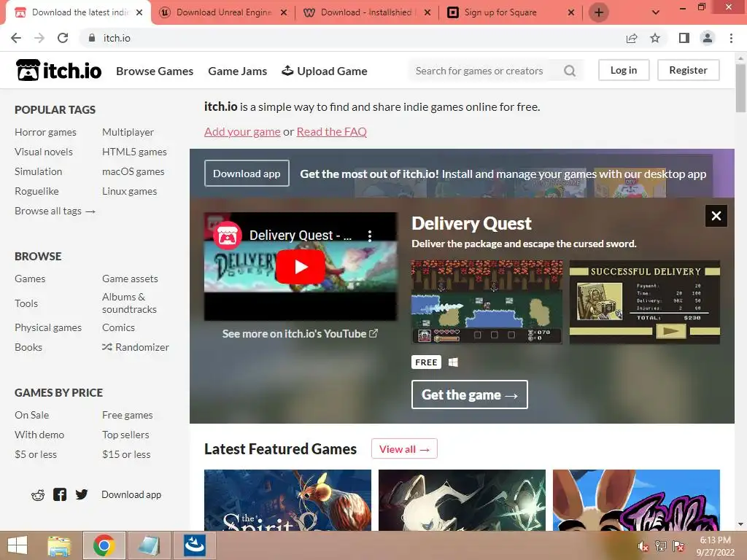Expand the tab search dropdown
747x560 pixels.
(x=656, y=12)
